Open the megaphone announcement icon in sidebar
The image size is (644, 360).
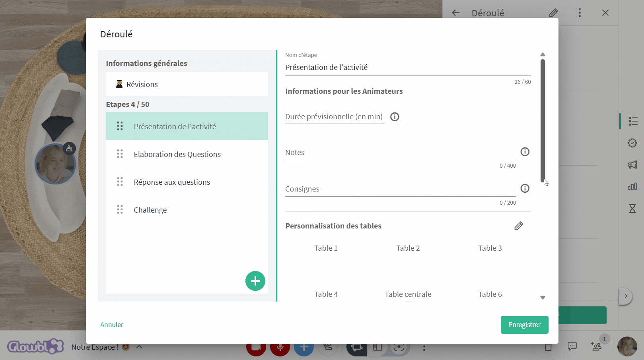632,165
